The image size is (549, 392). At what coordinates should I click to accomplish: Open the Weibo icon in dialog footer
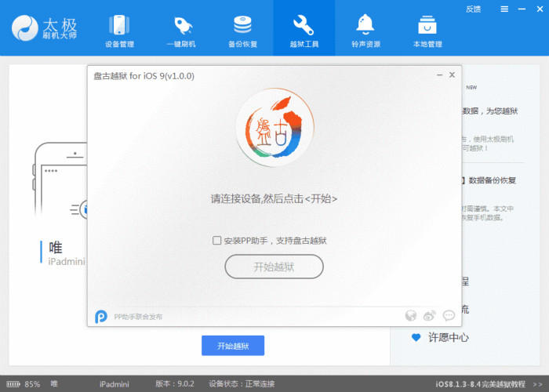pyautogui.click(x=430, y=316)
